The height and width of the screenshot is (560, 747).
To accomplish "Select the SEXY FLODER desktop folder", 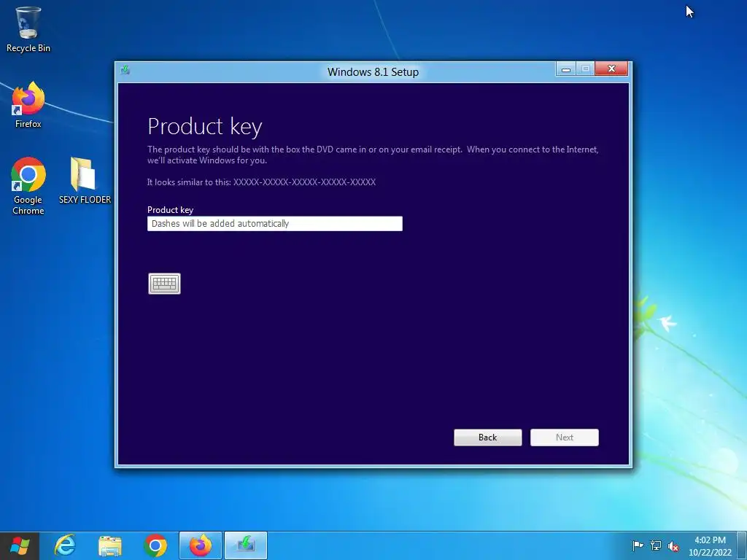I will coord(85,181).
